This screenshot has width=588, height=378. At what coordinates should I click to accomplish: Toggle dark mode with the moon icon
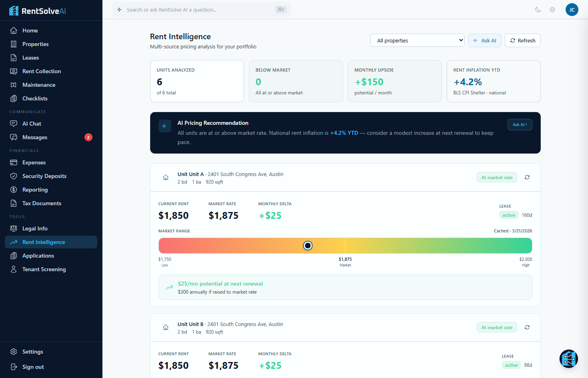tap(538, 10)
